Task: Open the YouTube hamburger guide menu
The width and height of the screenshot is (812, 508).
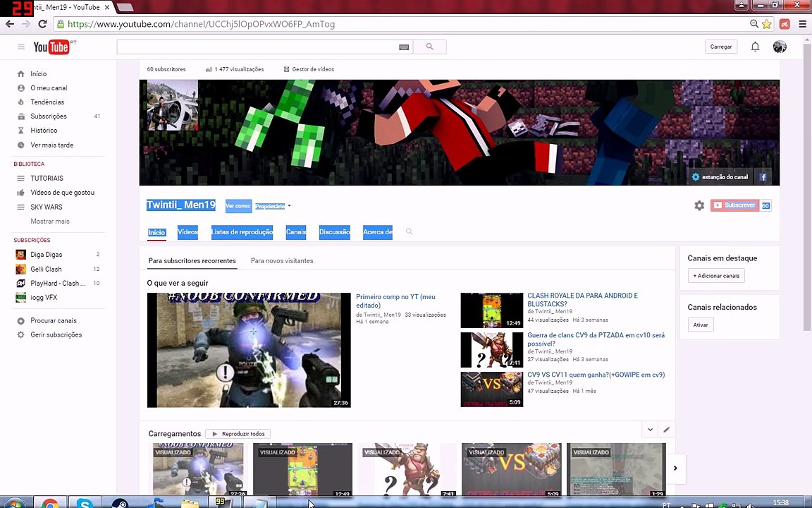Action: 20,47
